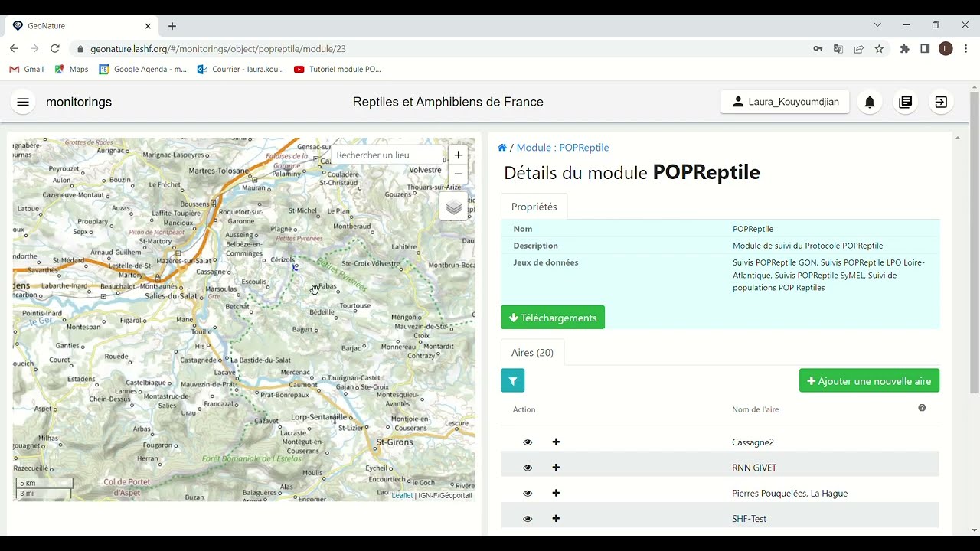Viewport: 980px width, 551px height.
Task: Open tab search dropdown arrow
Action: point(877,25)
